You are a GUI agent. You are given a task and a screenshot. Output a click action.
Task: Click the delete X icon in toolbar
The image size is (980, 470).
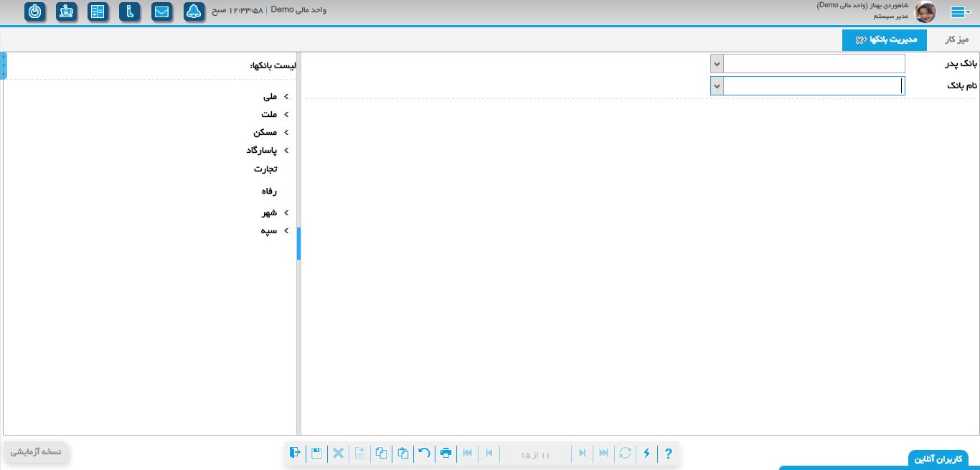(338, 453)
